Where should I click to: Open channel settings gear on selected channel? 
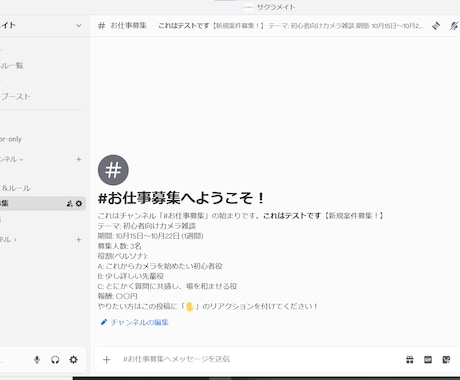(79, 203)
